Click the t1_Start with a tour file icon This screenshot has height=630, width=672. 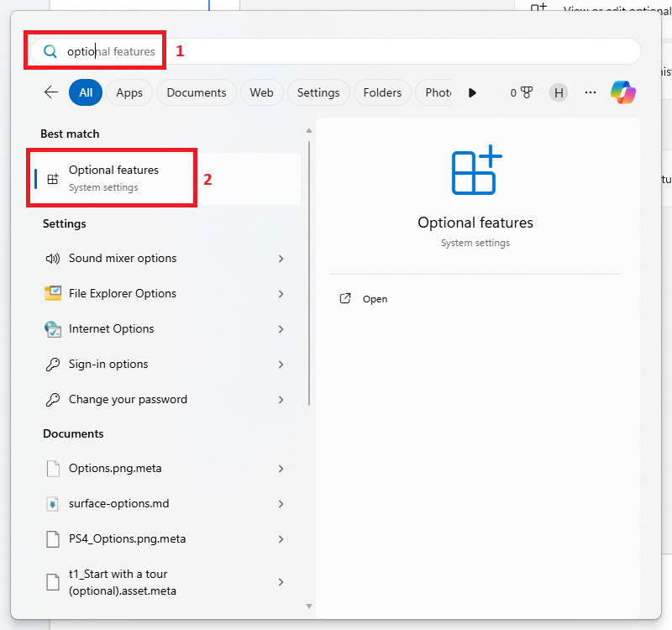[53, 582]
